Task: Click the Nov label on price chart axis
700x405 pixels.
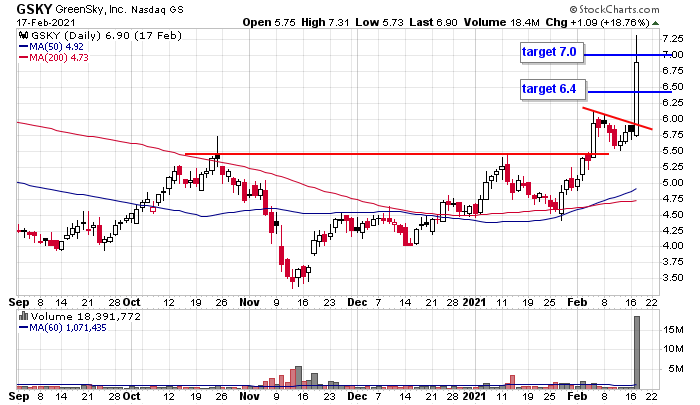Action: [x=249, y=302]
